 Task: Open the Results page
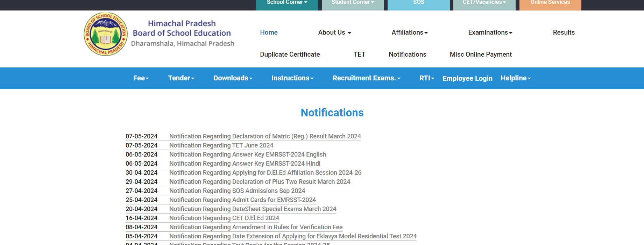click(x=564, y=33)
